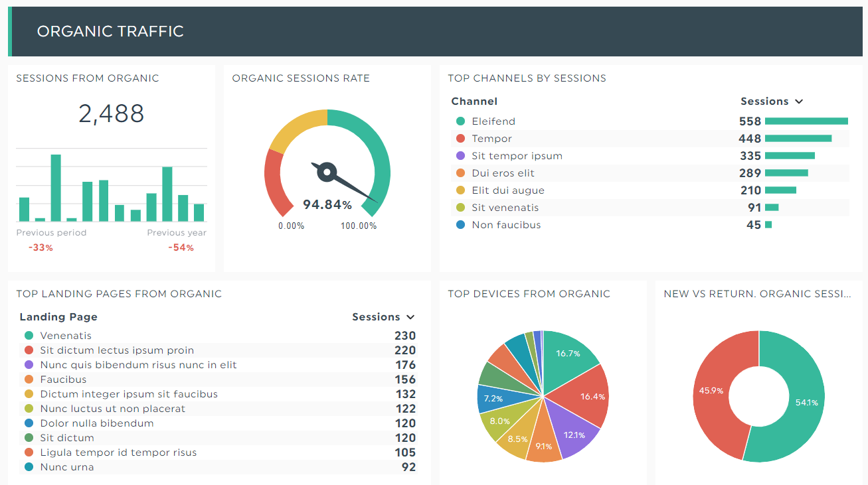Image resolution: width=868 pixels, height=485 pixels.
Task: Open Ligula tempor id tempor risus row
Action: pos(219,452)
